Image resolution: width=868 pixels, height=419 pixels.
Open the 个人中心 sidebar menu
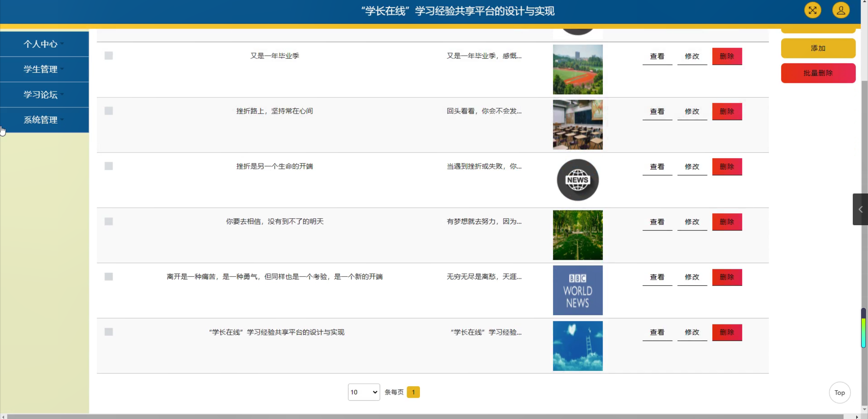tap(40, 44)
